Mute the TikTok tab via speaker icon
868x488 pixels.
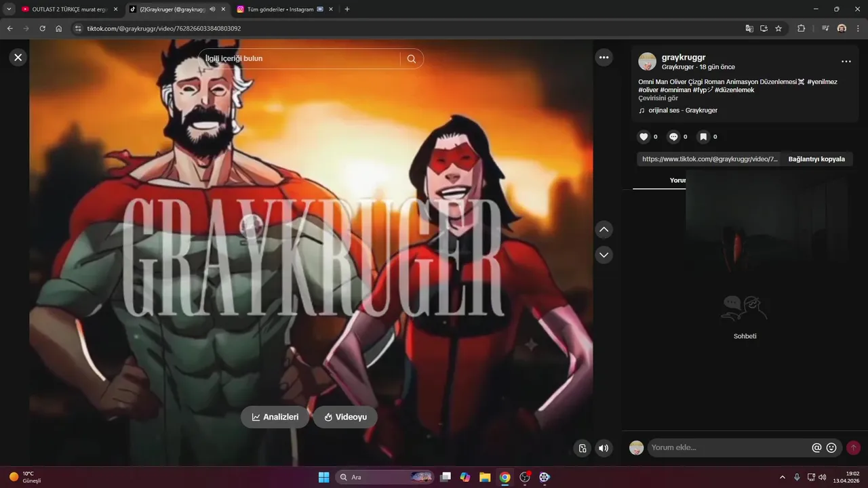click(213, 9)
